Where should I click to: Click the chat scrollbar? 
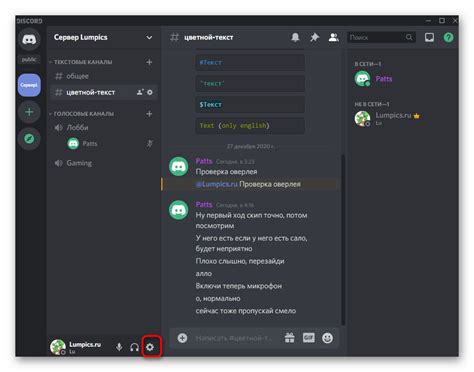click(343, 240)
